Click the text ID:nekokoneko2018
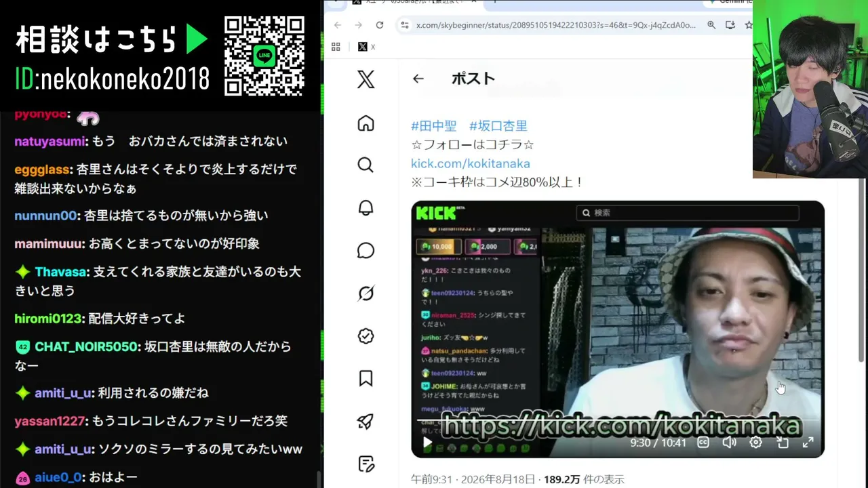868x488 pixels. (x=113, y=79)
